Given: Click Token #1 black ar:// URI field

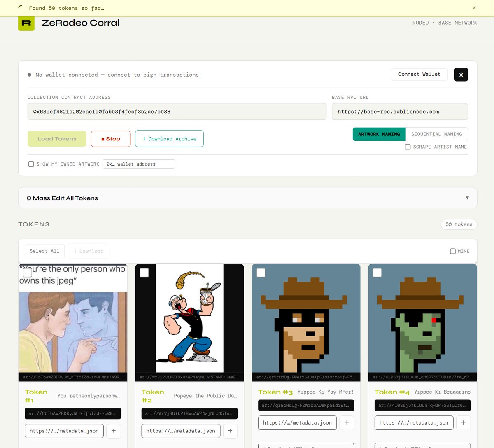Looking at the screenshot, I should click(x=73, y=413).
